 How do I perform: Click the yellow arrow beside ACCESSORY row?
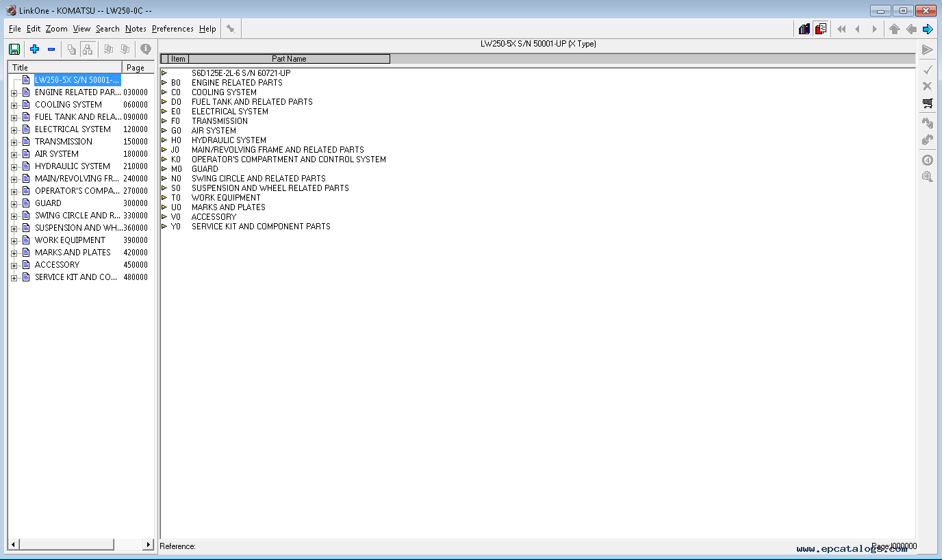pos(164,216)
